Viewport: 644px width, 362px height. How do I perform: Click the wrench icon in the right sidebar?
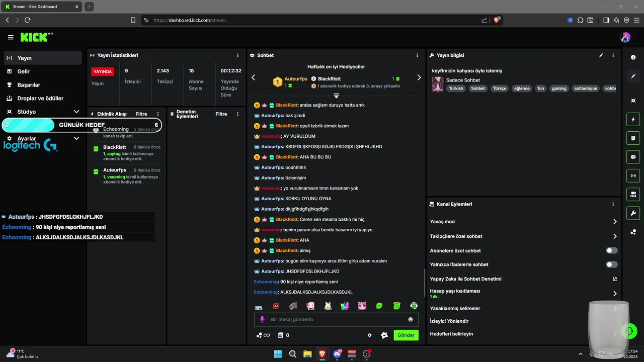tap(633, 213)
